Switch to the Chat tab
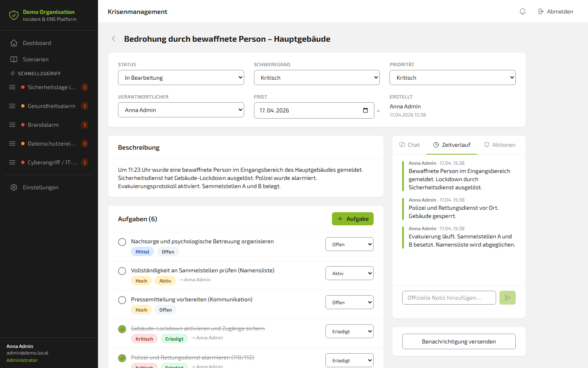The height and width of the screenshot is (368, 588). pos(410,145)
